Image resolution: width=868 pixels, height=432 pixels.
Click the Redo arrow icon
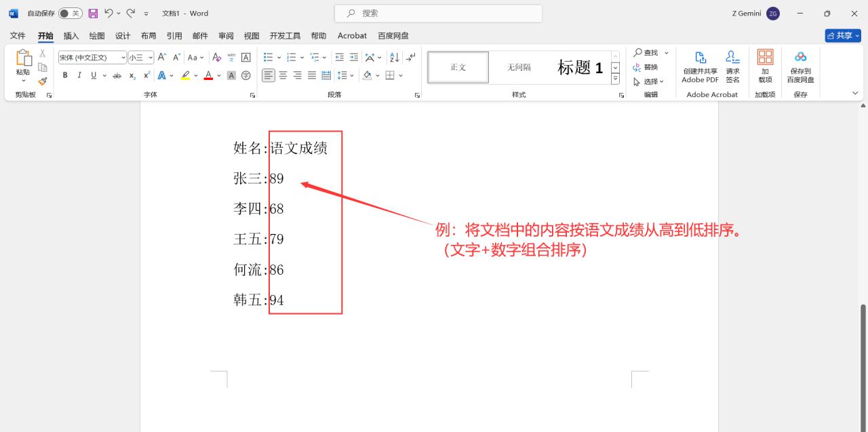pos(130,13)
